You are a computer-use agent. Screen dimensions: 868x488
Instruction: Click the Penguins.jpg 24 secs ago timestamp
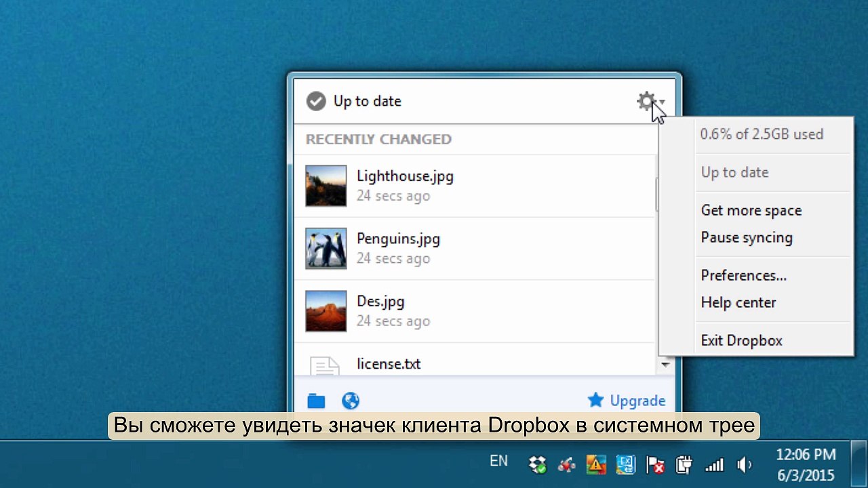(393, 258)
